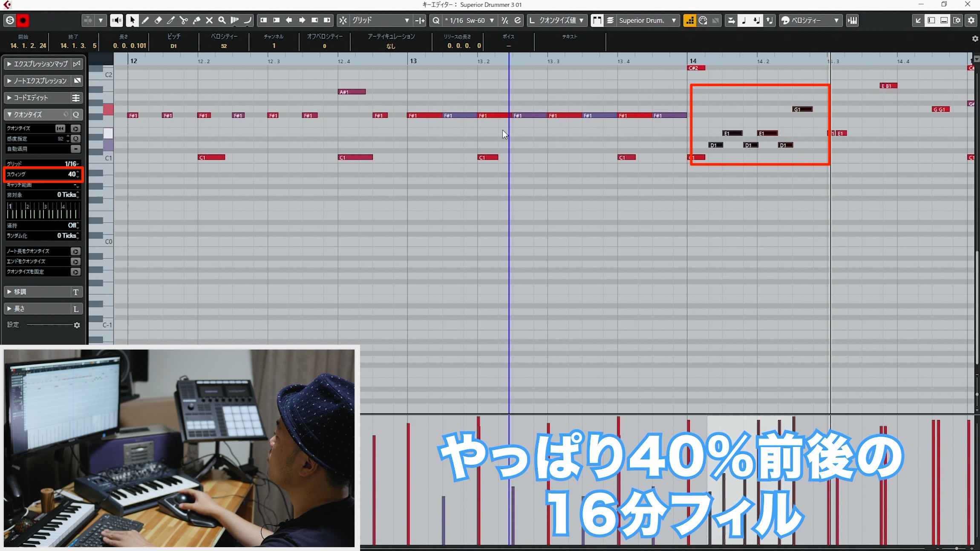Click the スウィング 40 value stepper

[x=78, y=174]
